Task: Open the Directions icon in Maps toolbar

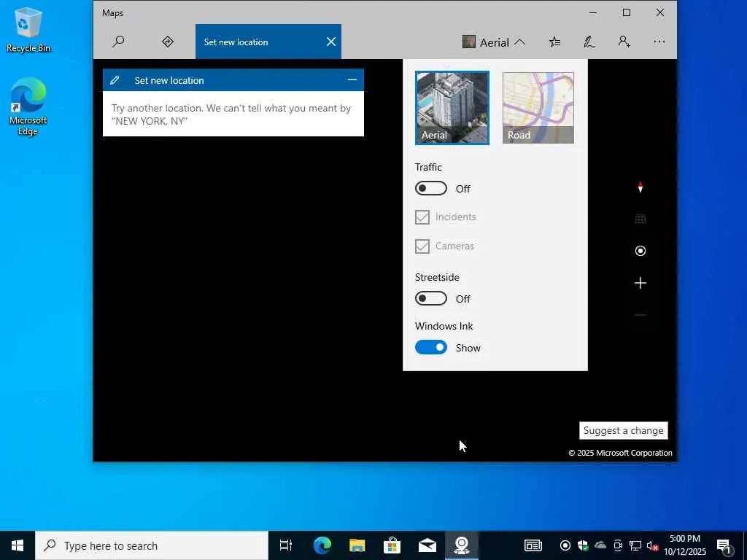Action: pyautogui.click(x=168, y=42)
